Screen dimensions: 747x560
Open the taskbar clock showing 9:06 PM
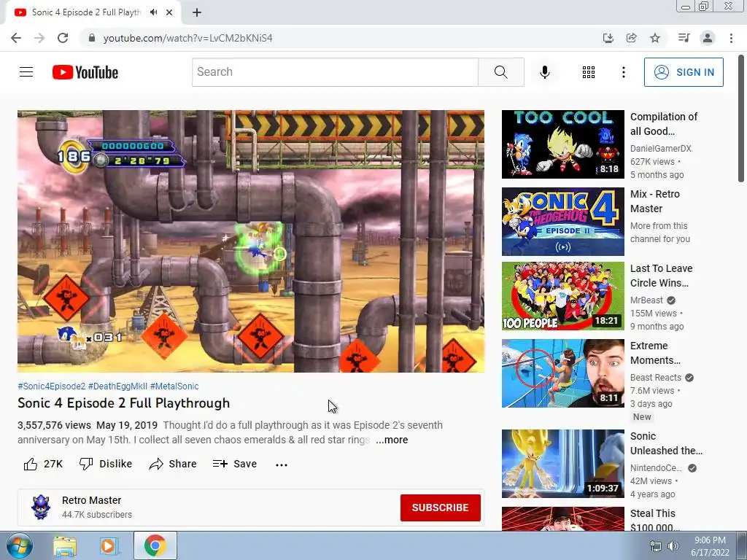[710, 546]
